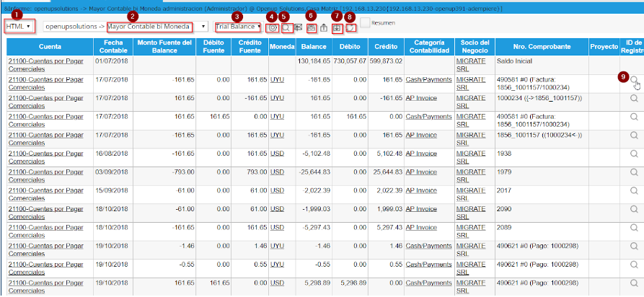This screenshot has width=644, height=297.
Task: Click the Fecha Contable column header
Action: point(113,48)
